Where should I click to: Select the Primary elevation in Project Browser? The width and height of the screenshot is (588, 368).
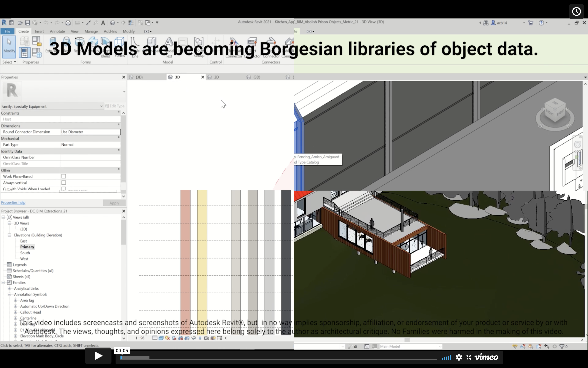(27, 247)
